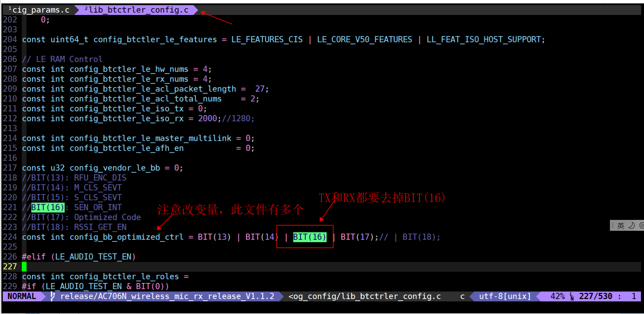Click config_btctler_le_hw_nums on line 207
This screenshot has width=644, height=314.
[x=129, y=69]
